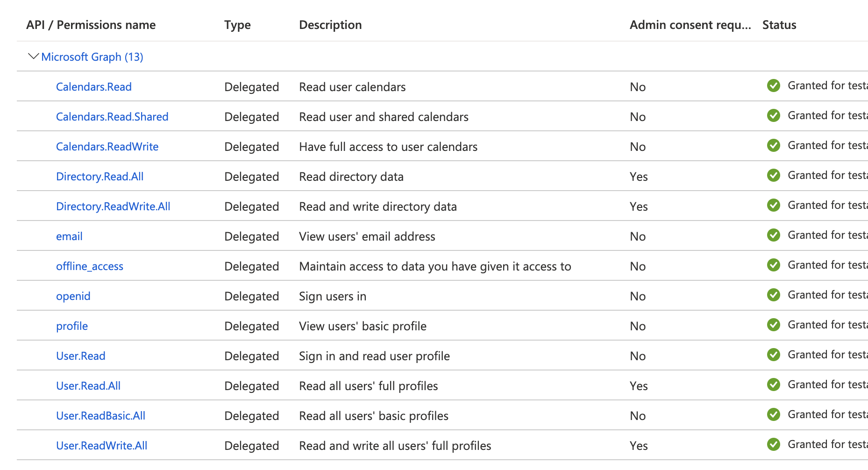Click the green granted checkmark for User.ReadBasic.All
Screen dimensions: 868x470
[774, 414]
